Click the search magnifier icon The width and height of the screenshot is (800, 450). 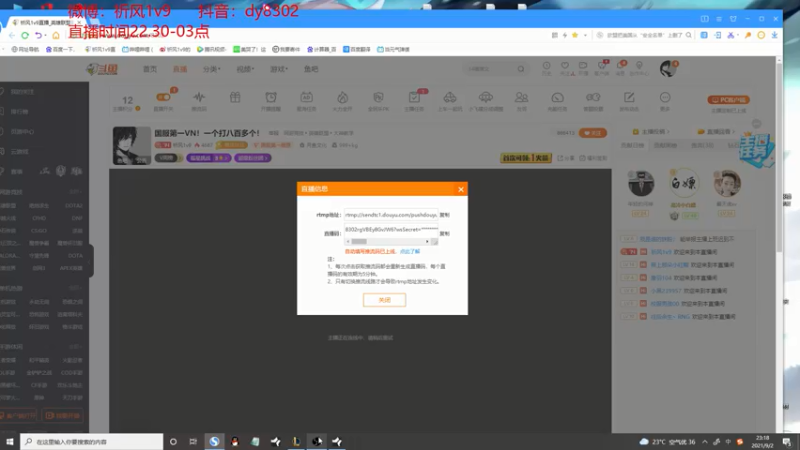click(521, 69)
